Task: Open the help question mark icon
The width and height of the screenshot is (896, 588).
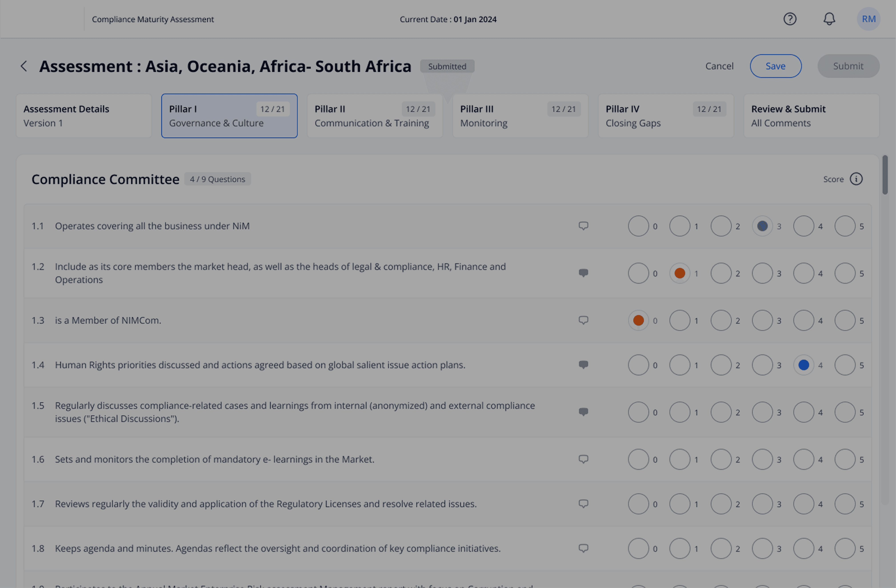Action: click(x=790, y=19)
